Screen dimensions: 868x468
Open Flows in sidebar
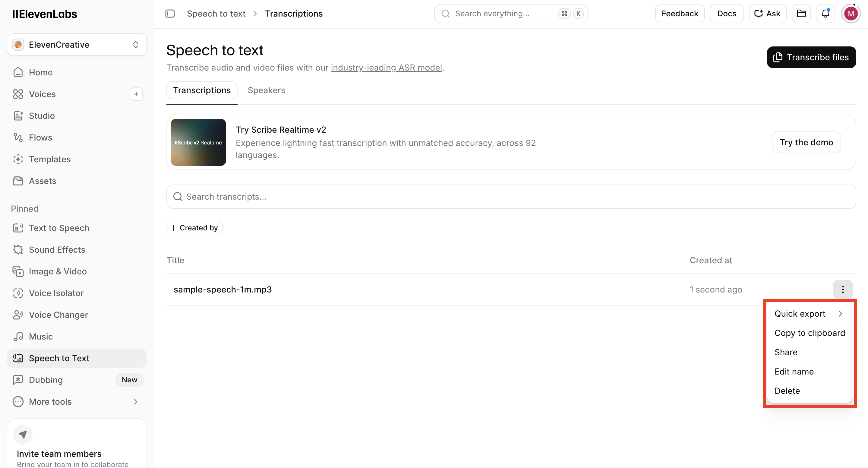[x=77, y=138]
